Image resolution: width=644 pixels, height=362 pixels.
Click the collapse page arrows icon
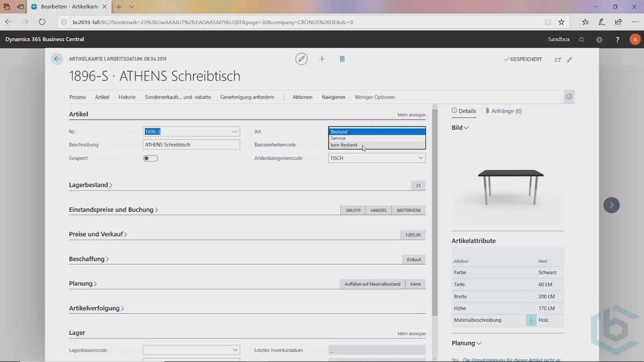tap(570, 59)
